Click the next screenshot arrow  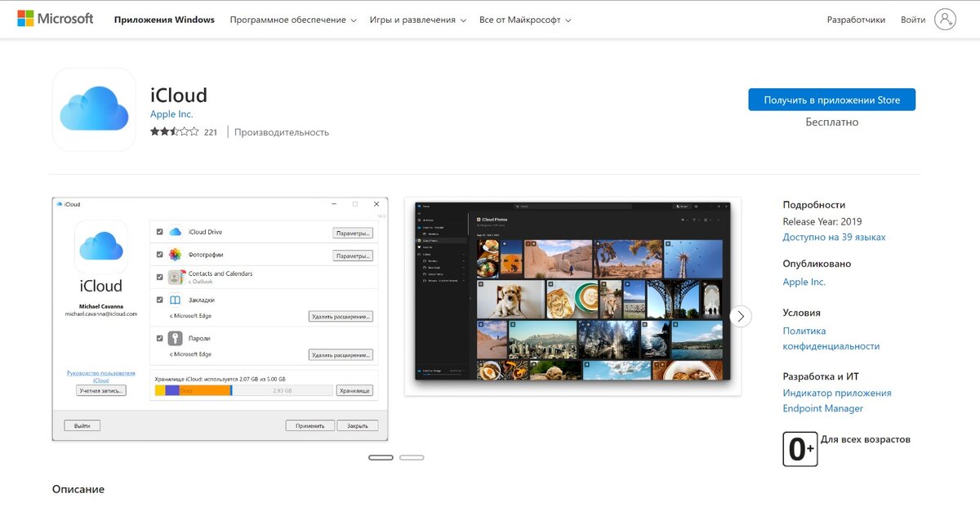click(x=740, y=316)
